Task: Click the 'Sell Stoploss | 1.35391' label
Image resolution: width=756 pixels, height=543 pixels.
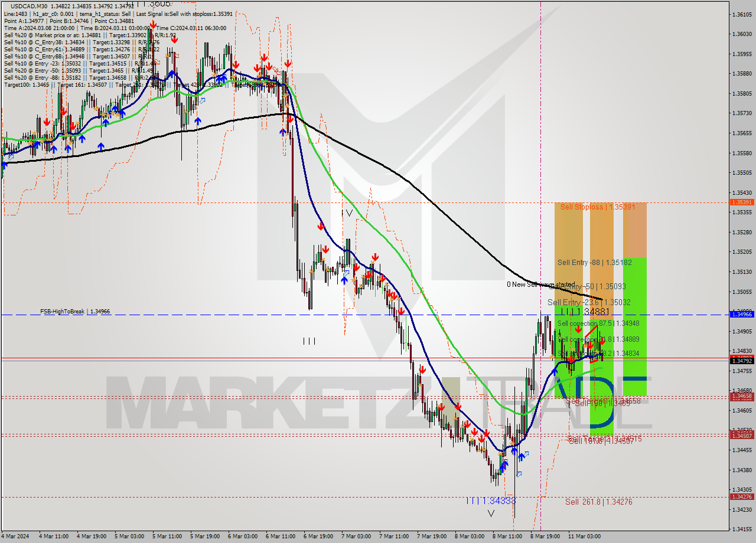Action: click(598, 207)
